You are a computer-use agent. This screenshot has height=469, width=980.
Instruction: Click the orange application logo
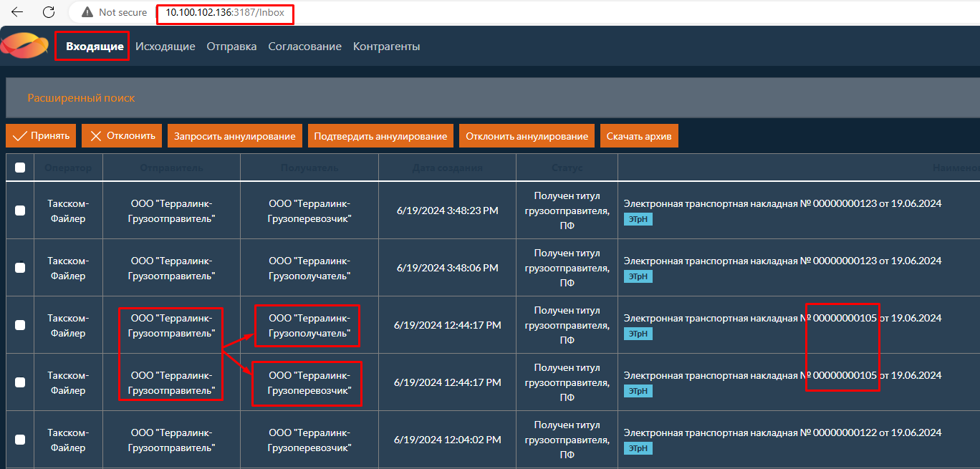24,47
